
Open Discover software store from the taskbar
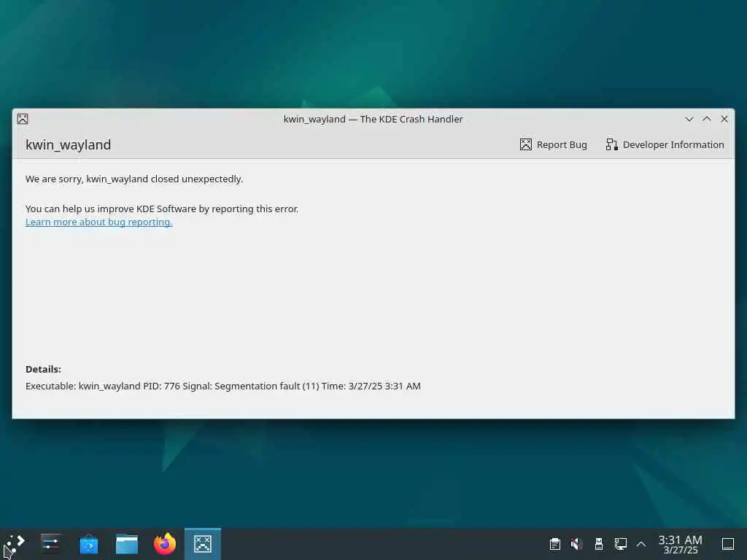click(x=88, y=544)
